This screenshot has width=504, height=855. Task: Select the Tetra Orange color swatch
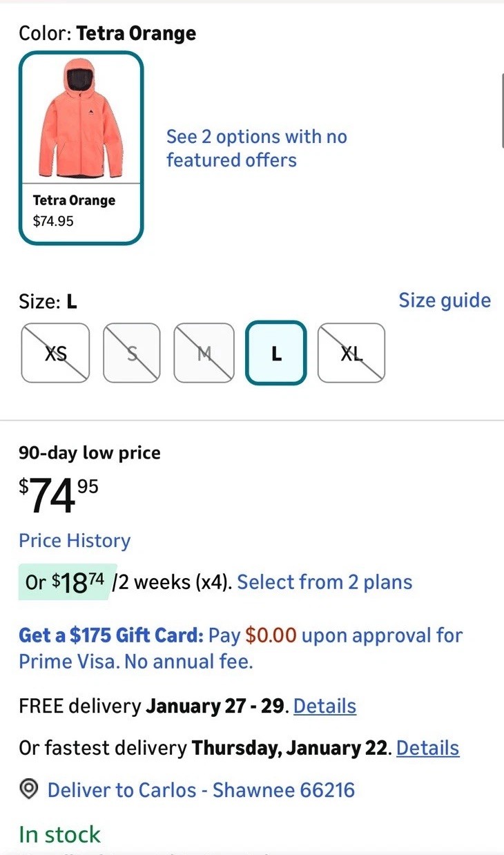point(81,148)
